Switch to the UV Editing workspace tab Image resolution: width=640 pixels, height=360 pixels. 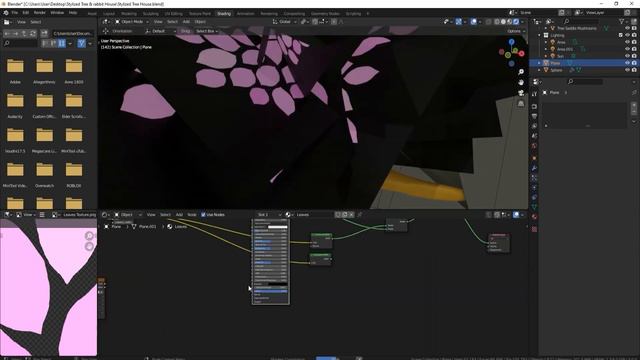[x=173, y=13]
